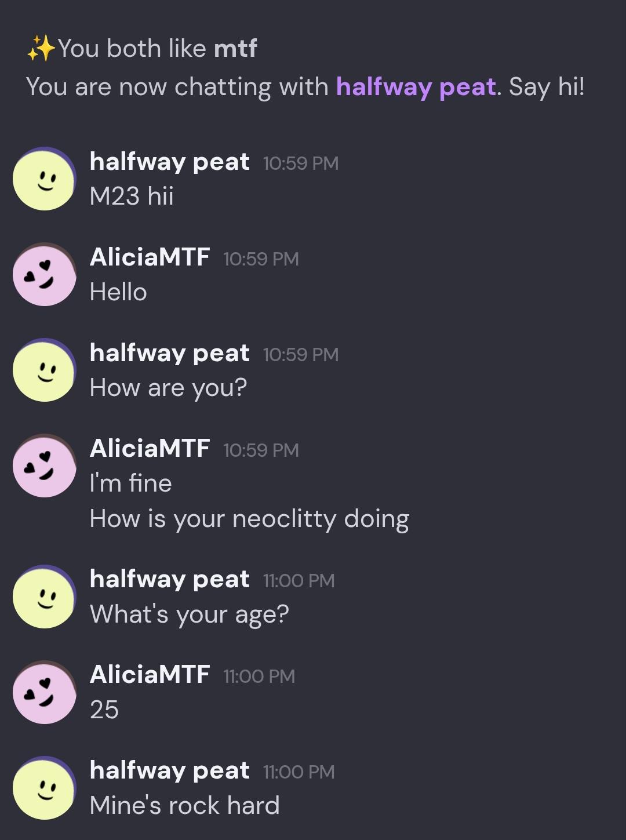The image size is (626, 840).
Task: Click the sparkle icon beside "You both like"
Action: tap(41, 48)
